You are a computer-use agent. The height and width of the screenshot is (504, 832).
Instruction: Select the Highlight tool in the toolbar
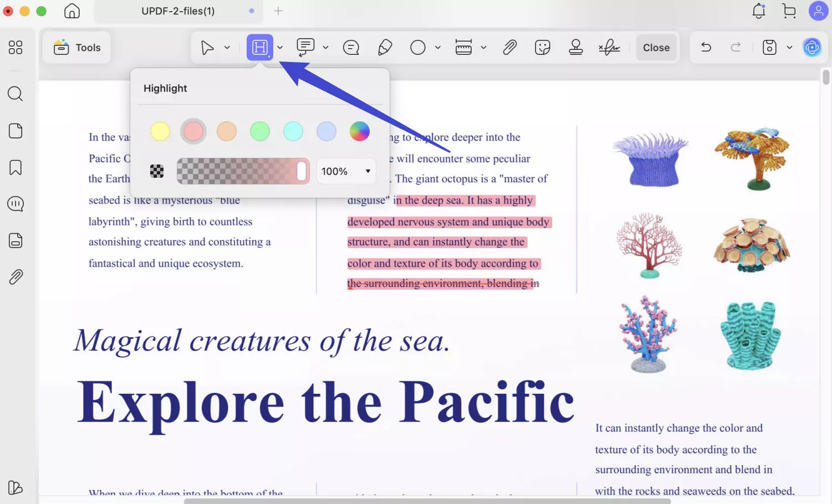pos(259,47)
